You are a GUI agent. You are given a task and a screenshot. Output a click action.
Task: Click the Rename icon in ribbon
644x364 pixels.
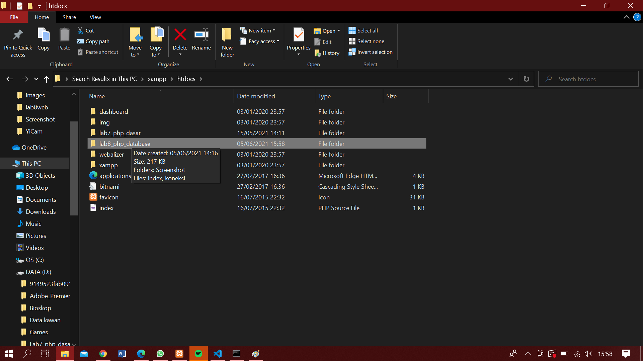(201, 35)
